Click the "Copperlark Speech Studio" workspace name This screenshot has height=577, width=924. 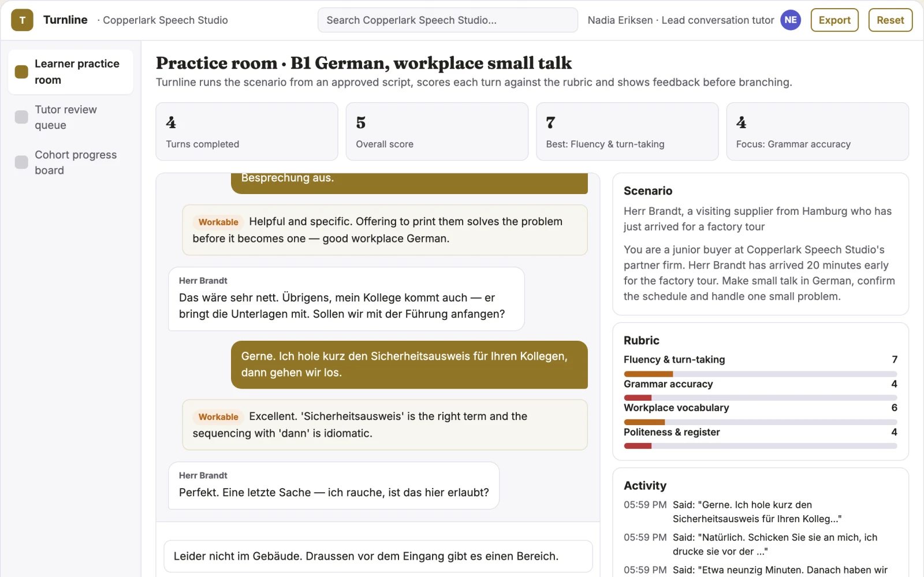point(165,20)
